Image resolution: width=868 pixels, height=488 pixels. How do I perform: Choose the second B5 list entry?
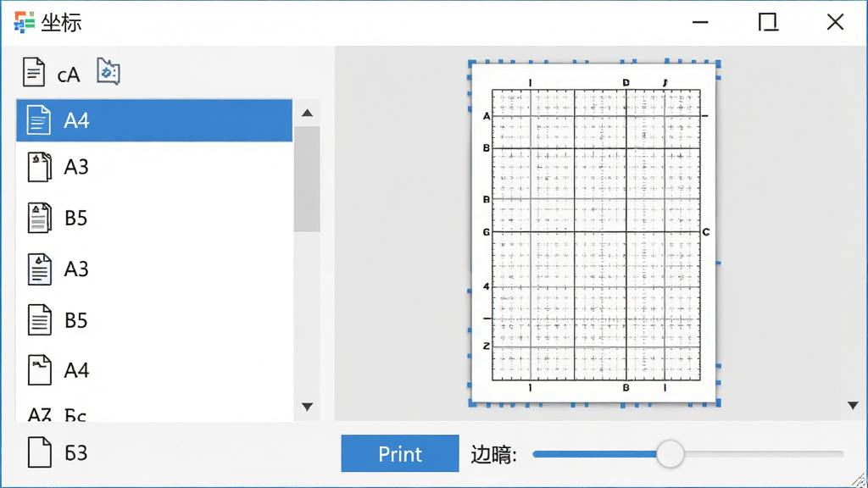coord(154,320)
